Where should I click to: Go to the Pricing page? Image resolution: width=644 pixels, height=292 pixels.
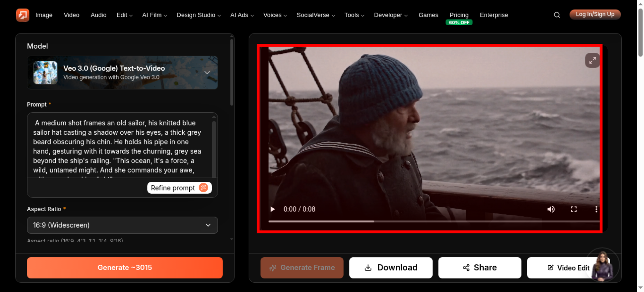click(x=459, y=15)
